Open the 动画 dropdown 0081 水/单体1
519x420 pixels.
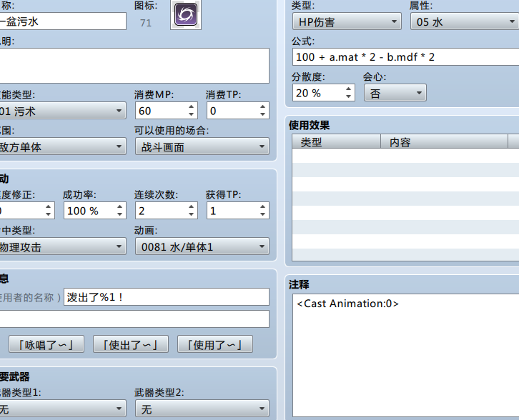pos(202,246)
